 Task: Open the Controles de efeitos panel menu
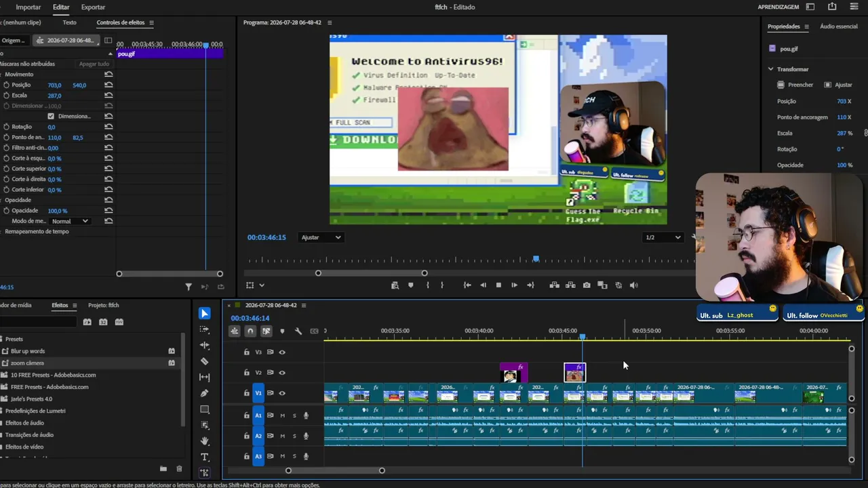pyautogui.click(x=151, y=22)
